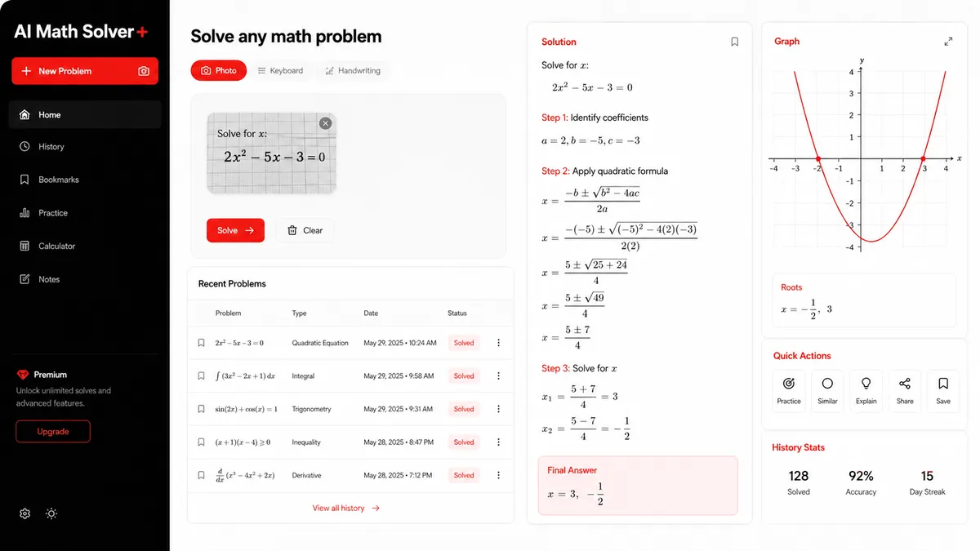Click the 15 Day Streak stat
This screenshot has width=980, height=551.
(x=927, y=482)
